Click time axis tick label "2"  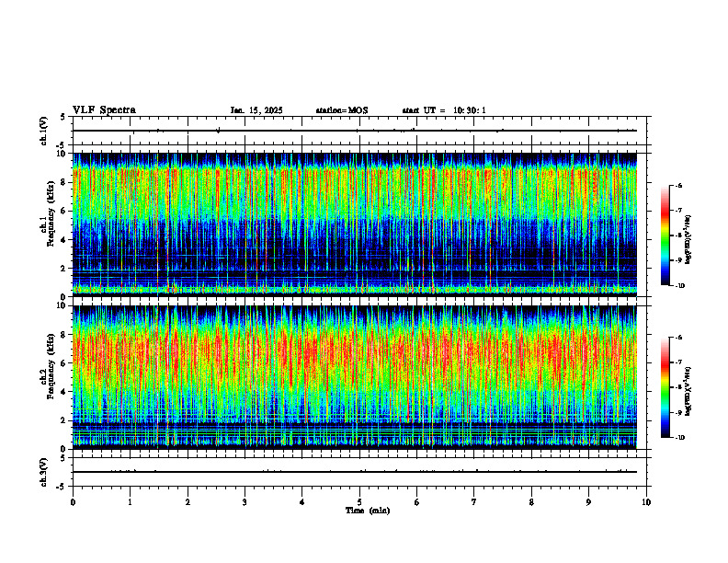click(x=188, y=502)
